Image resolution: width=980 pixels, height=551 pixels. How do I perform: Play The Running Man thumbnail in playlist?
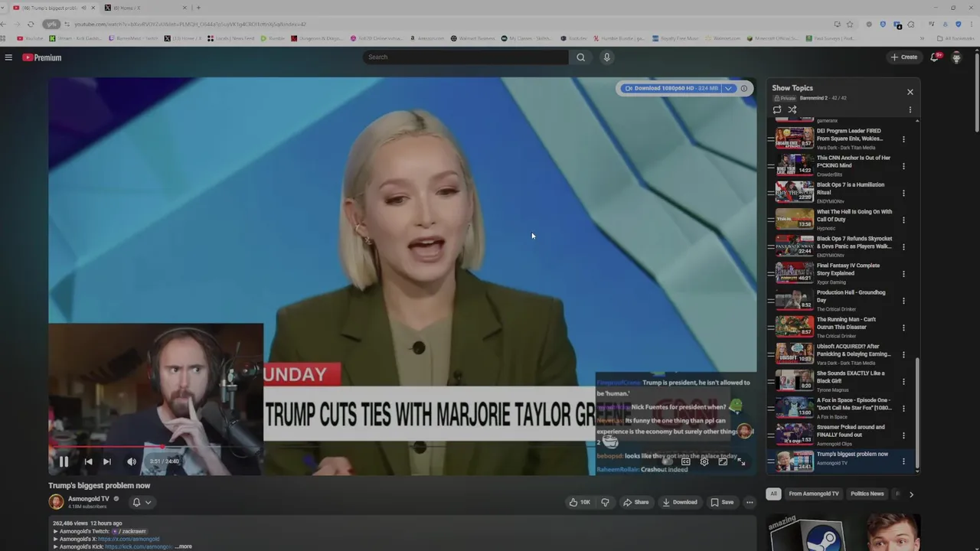click(795, 327)
